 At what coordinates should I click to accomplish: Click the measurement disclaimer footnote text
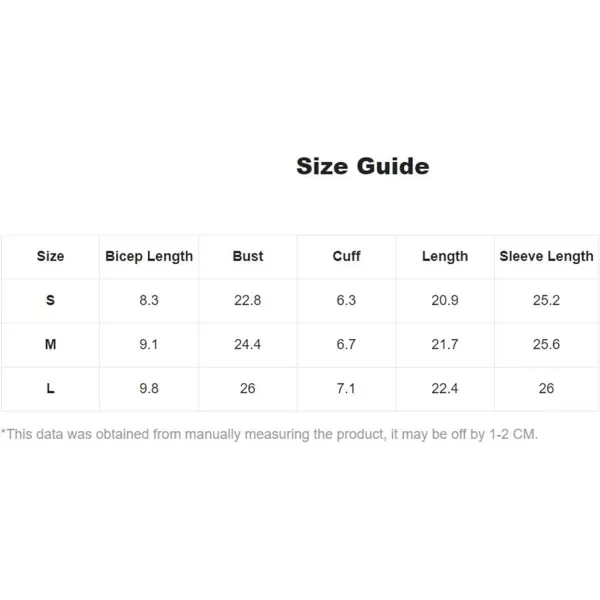tap(269, 434)
